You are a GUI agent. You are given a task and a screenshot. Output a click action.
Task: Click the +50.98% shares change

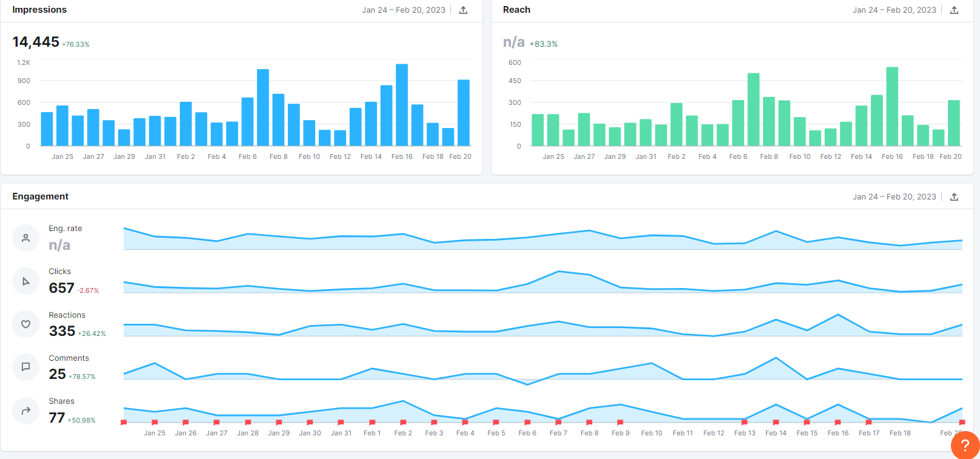click(82, 421)
